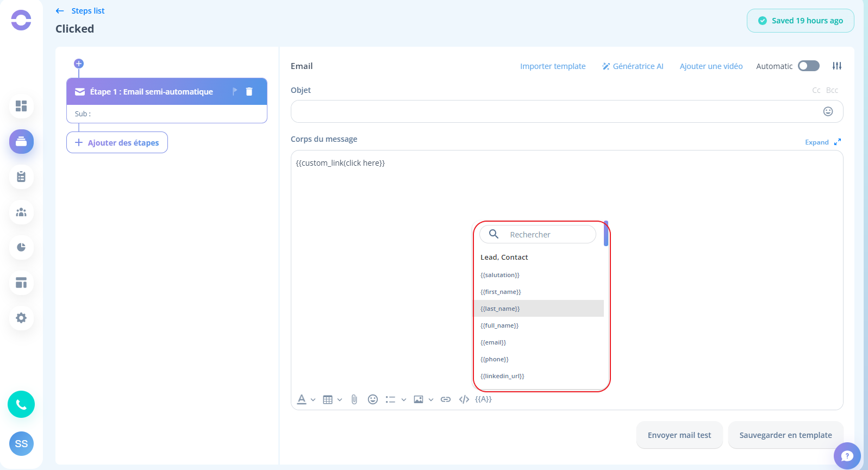Click Importer template link
Image resolution: width=868 pixels, height=470 pixels.
point(553,66)
